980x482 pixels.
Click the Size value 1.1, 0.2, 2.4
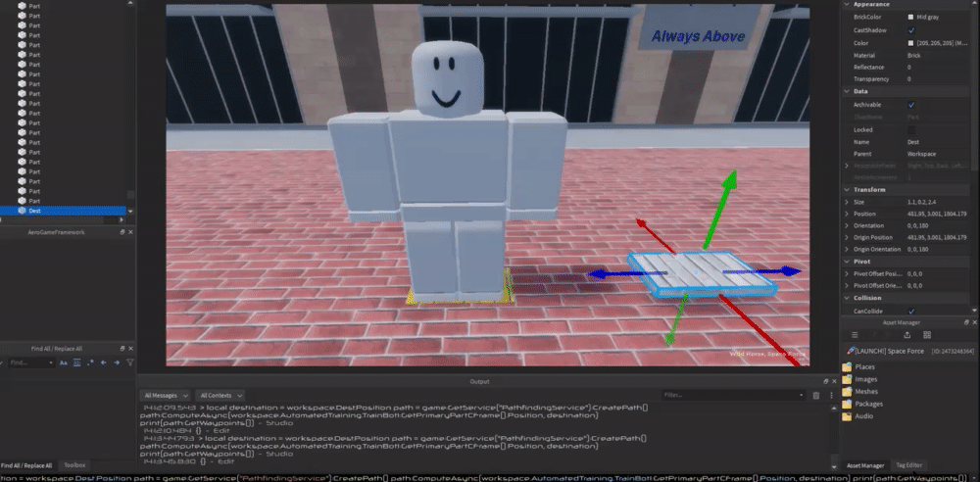[x=922, y=203]
